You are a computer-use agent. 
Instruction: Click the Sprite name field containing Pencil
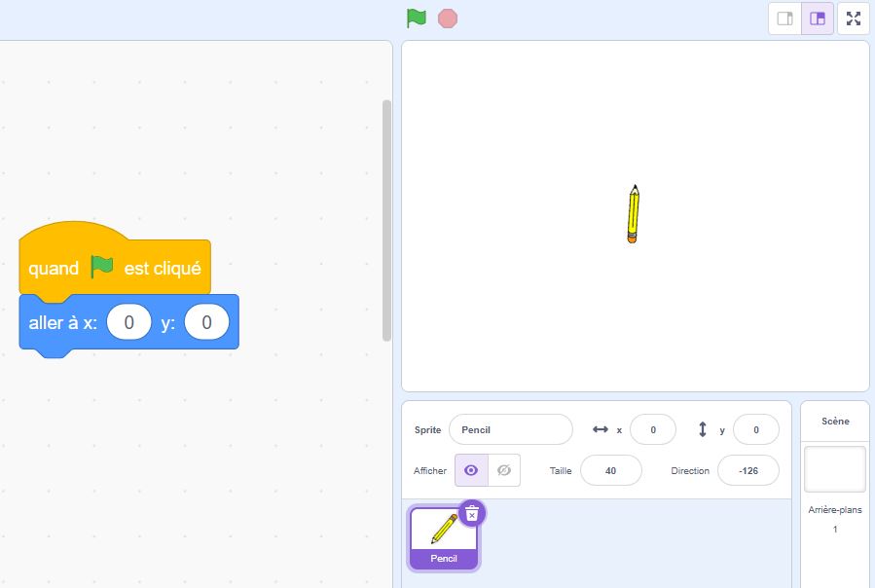(510, 429)
